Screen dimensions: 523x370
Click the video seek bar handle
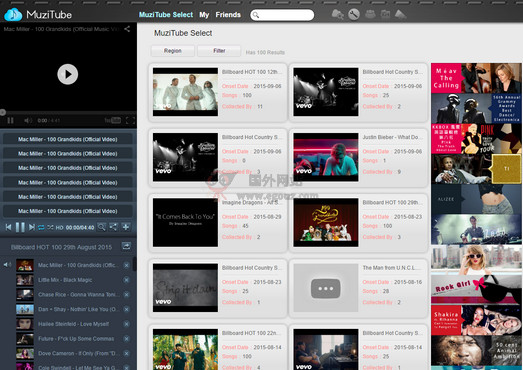(x=3, y=112)
